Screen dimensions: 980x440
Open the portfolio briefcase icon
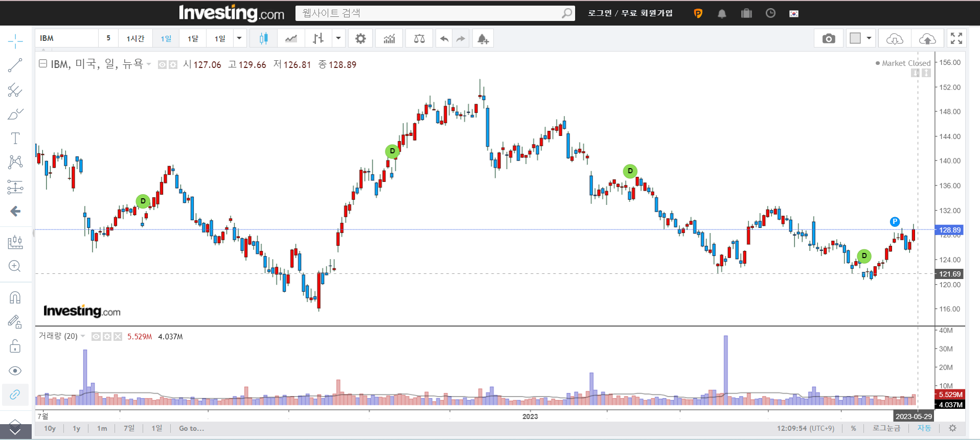(x=746, y=14)
